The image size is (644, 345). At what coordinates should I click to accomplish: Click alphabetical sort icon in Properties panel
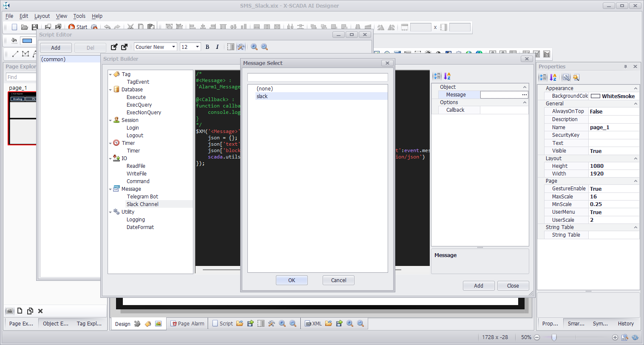pos(553,77)
